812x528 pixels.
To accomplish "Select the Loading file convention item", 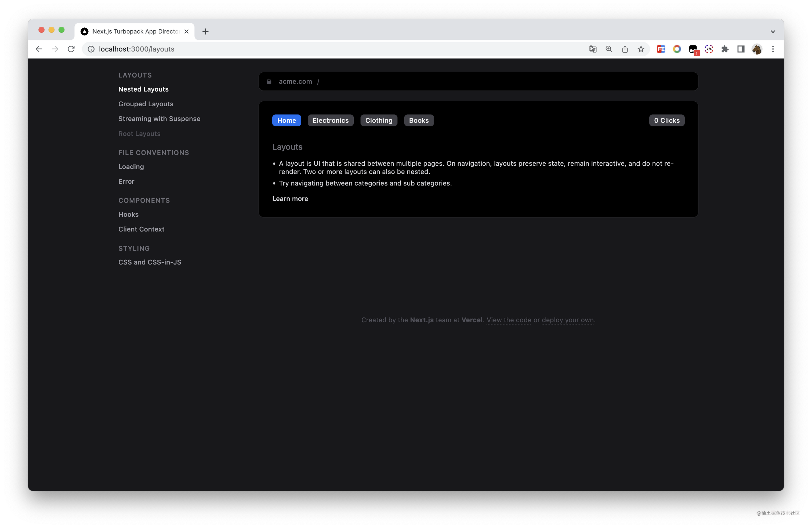I will 131,166.
